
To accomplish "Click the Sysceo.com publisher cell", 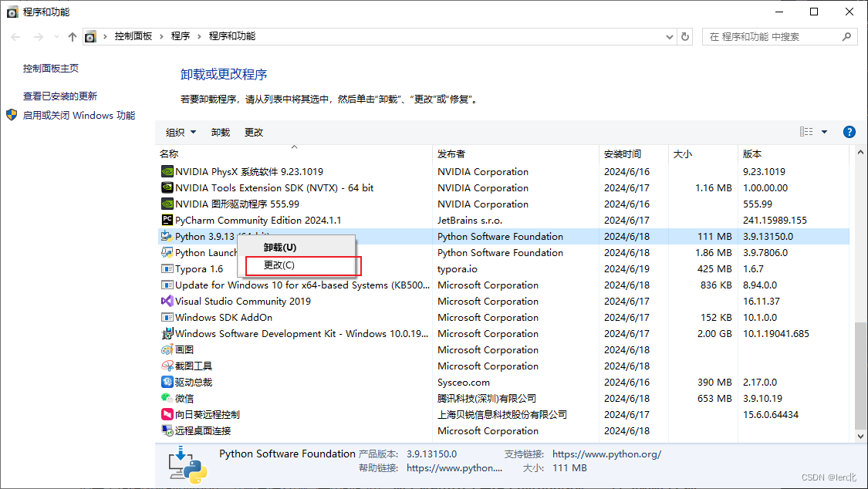I will [x=464, y=383].
